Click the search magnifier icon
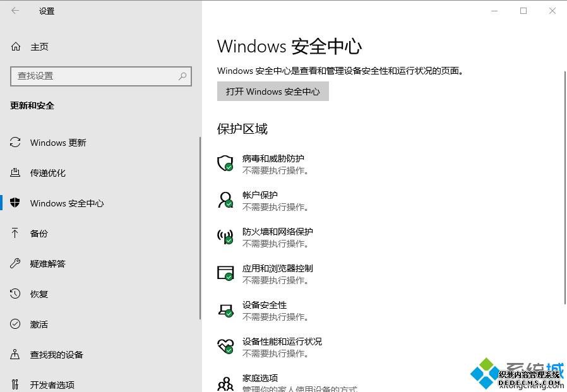The width and height of the screenshot is (567, 392). click(x=182, y=76)
